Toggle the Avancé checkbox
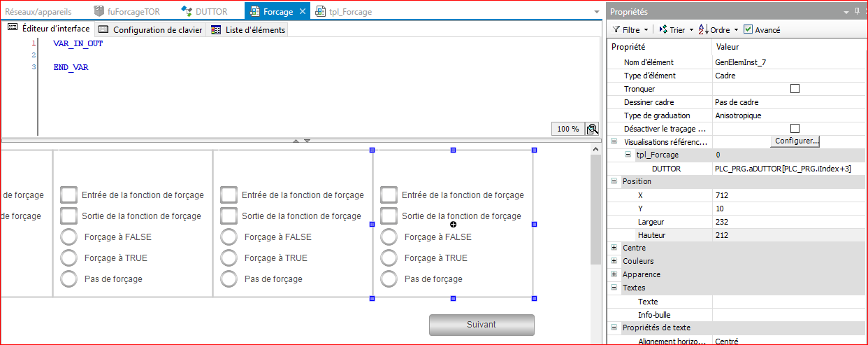This screenshot has width=868, height=345. tap(748, 30)
